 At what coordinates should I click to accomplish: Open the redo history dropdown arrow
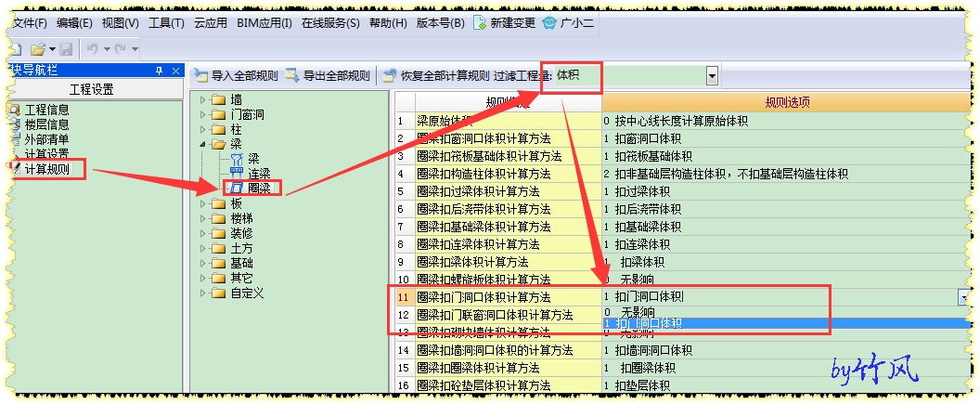coord(135,49)
